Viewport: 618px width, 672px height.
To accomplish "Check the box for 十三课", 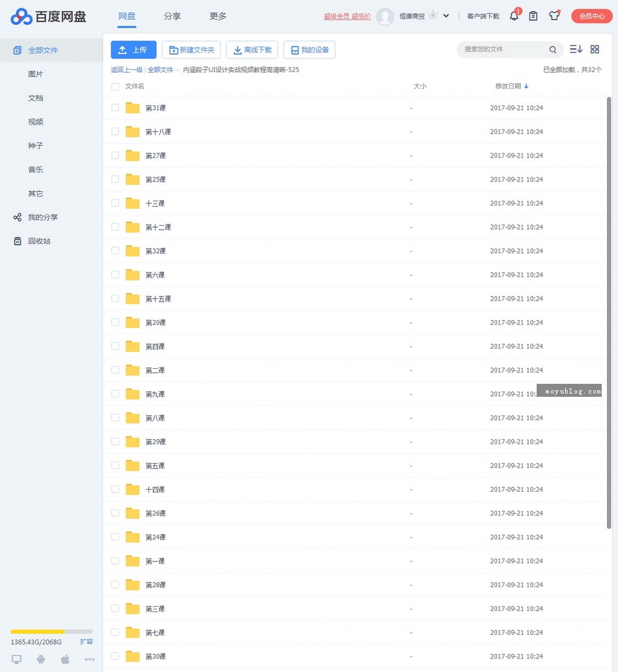I will 115,203.
